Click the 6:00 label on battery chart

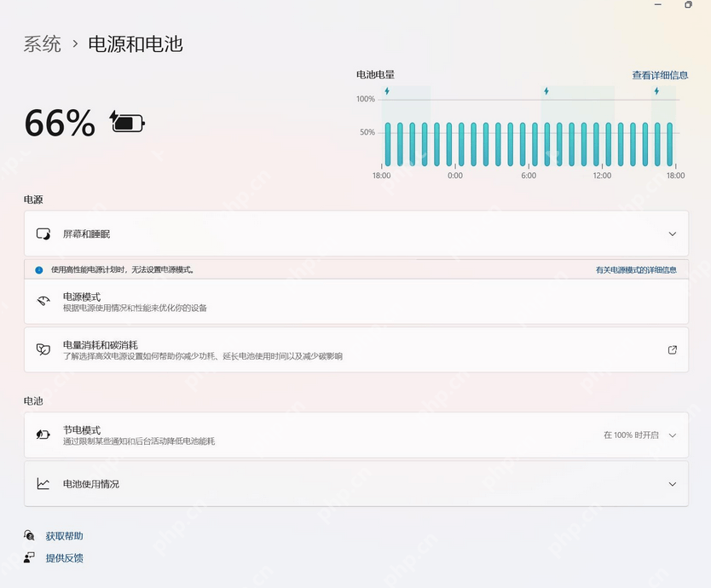(529, 176)
